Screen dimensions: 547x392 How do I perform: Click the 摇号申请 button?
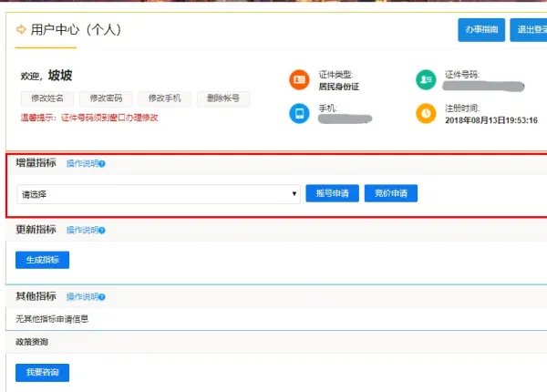click(332, 193)
